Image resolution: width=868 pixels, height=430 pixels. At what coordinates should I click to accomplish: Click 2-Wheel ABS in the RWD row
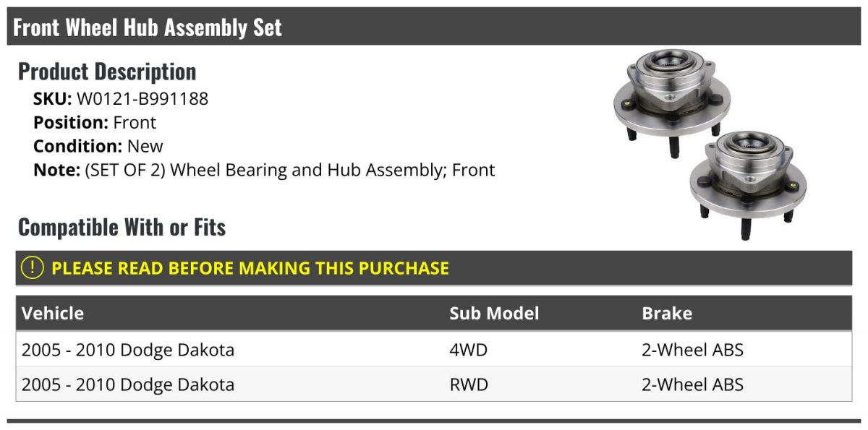pos(692,384)
